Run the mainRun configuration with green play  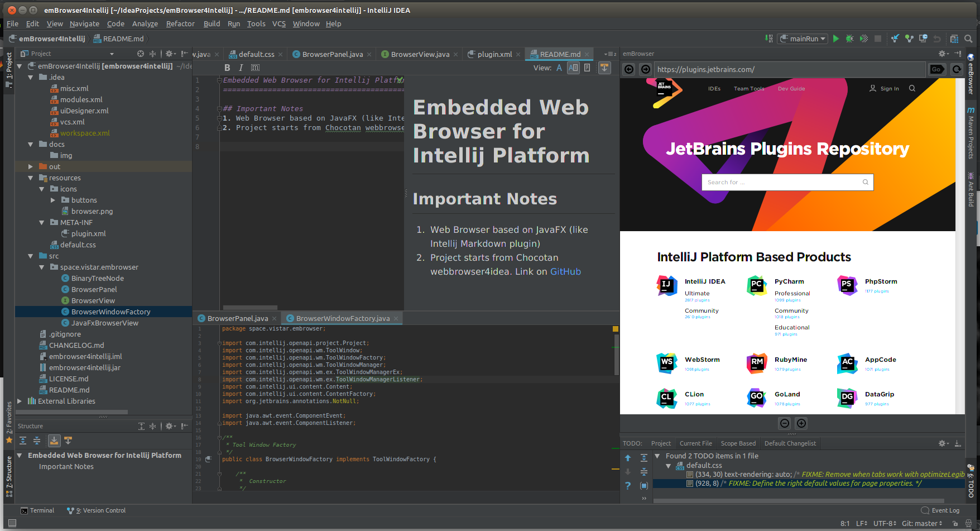coord(835,39)
